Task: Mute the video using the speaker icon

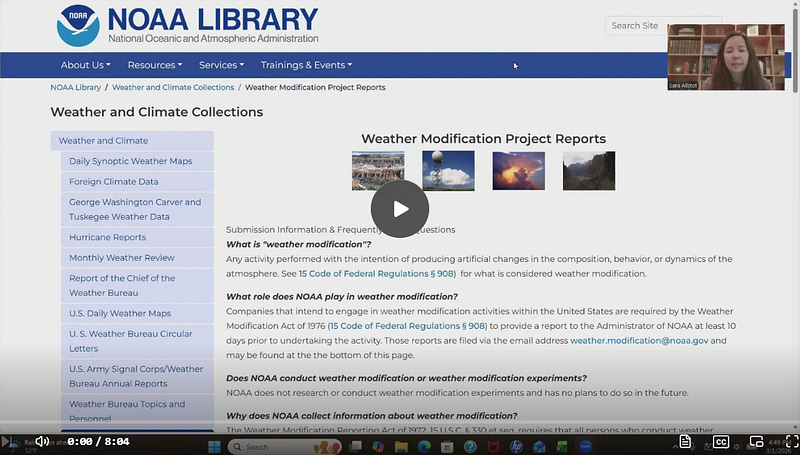Action: [42, 441]
